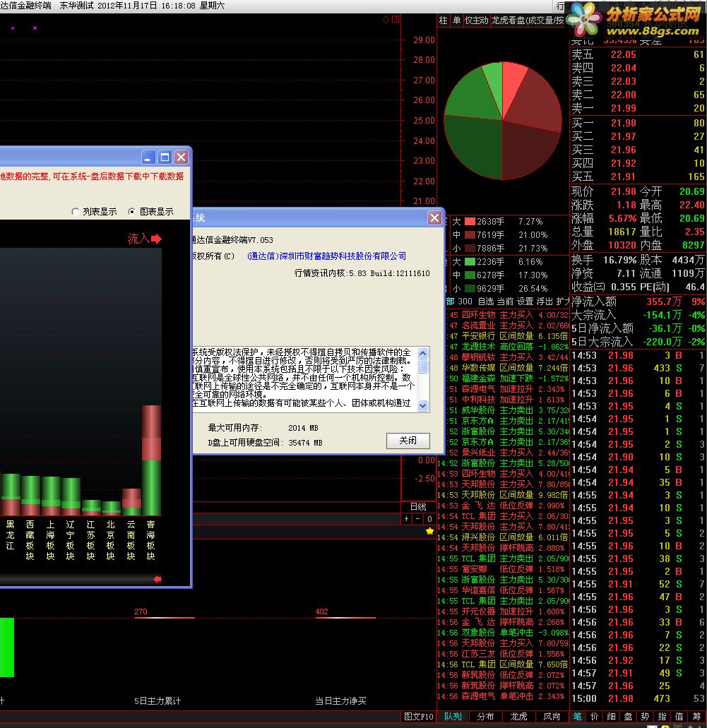
Task: Click the 单 mode button above the pie
Action: (x=457, y=20)
